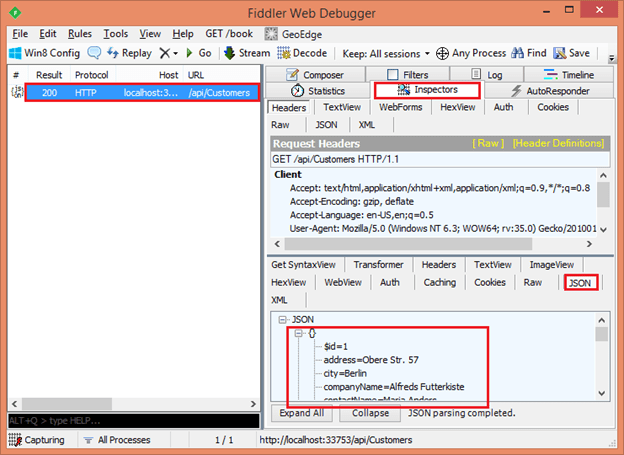This screenshot has width=624, height=455.
Task: Click the comment speech bubble icon
Action: [94, 53]
